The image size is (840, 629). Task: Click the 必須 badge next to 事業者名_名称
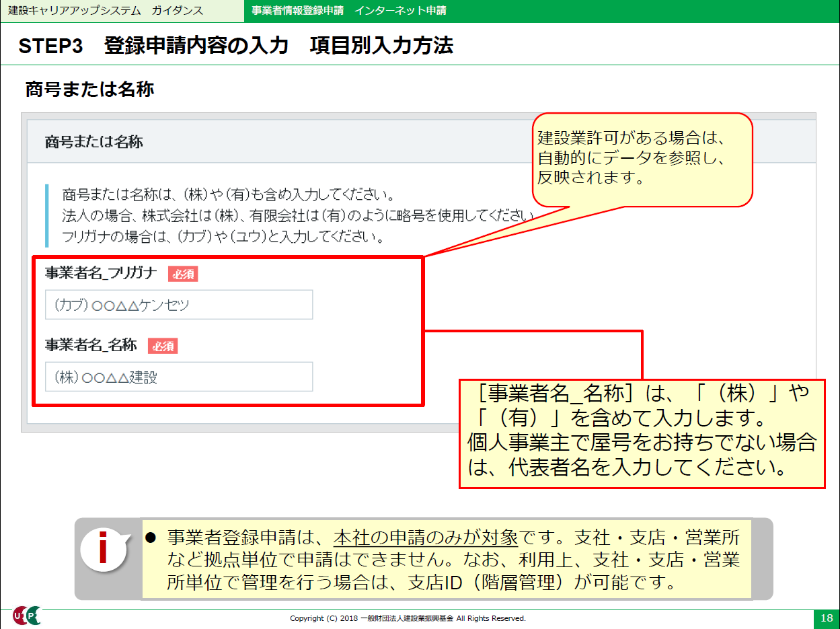pos(163,346)
